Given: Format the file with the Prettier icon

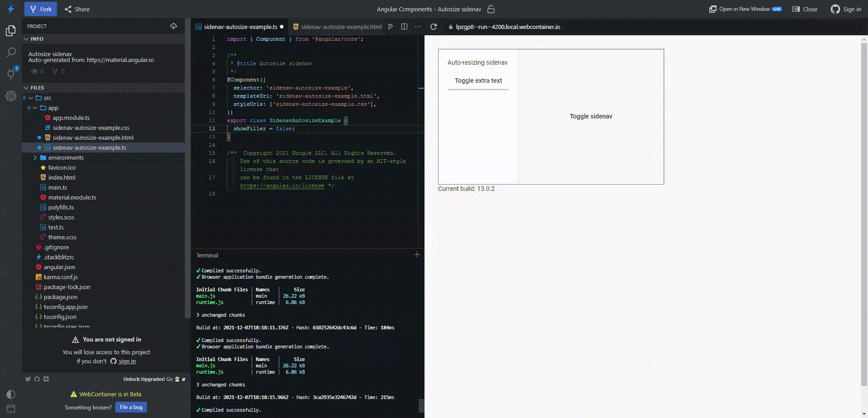Looking at the screenshot, I should coord(390,27).
